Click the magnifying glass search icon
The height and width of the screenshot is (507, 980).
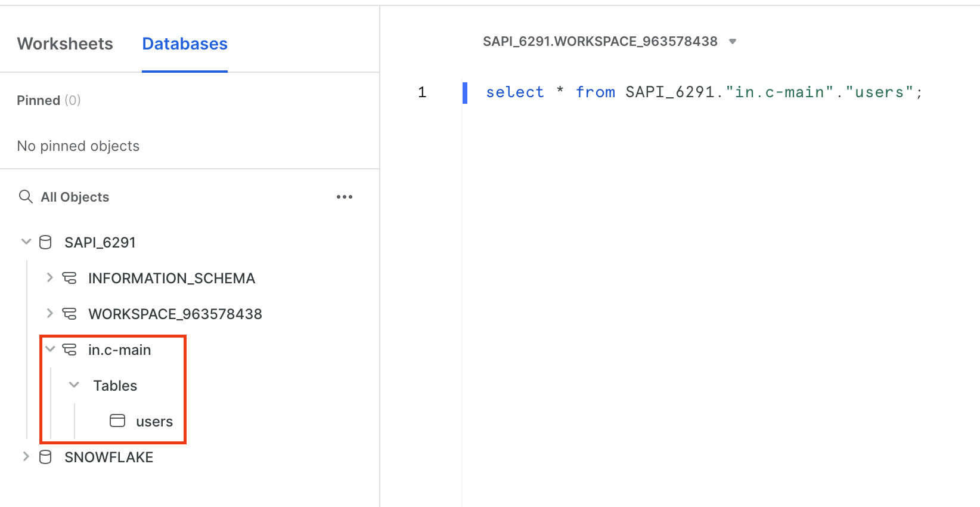tap(26, 196)
